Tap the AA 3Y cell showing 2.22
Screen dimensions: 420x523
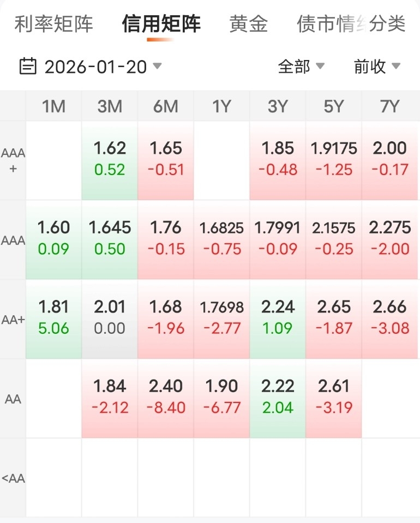click(x=278, y=398)
